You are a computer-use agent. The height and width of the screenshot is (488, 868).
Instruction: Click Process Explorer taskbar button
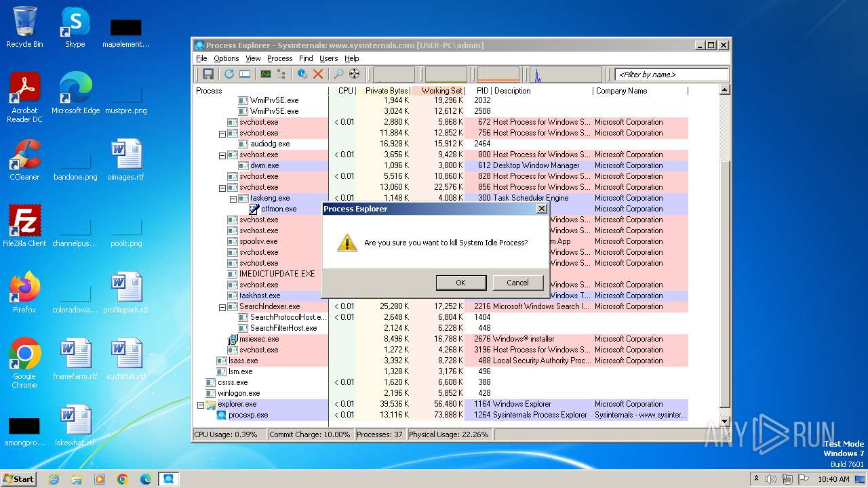click(168, 479)
